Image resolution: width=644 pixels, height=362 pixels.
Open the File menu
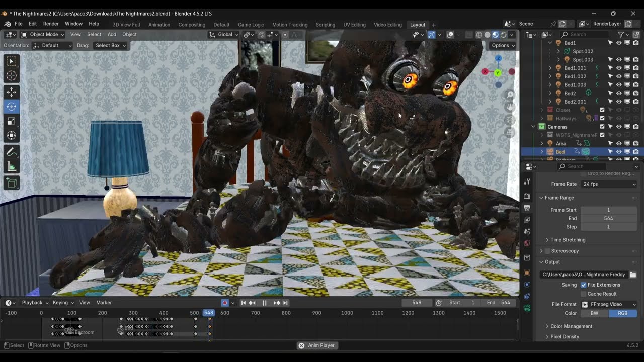pos(19,24)
